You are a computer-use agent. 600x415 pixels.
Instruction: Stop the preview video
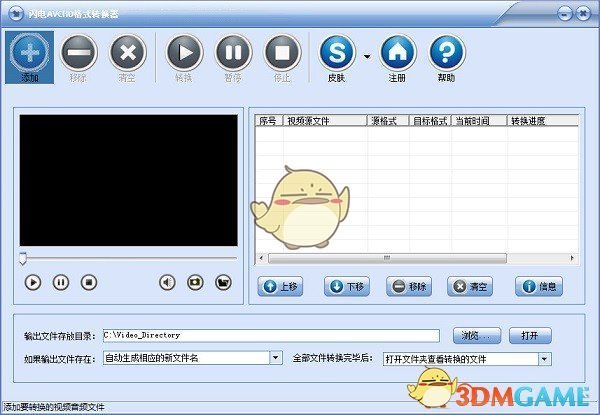coord(89,283)
